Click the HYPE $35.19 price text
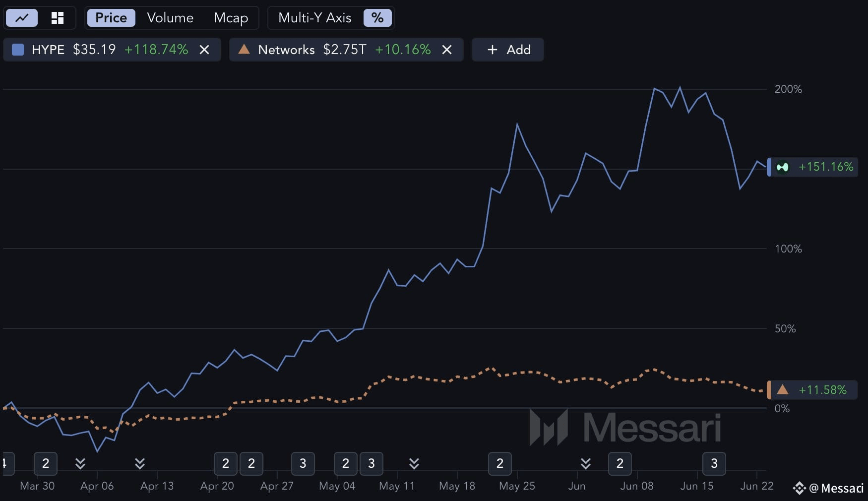 tap(94, 50)
